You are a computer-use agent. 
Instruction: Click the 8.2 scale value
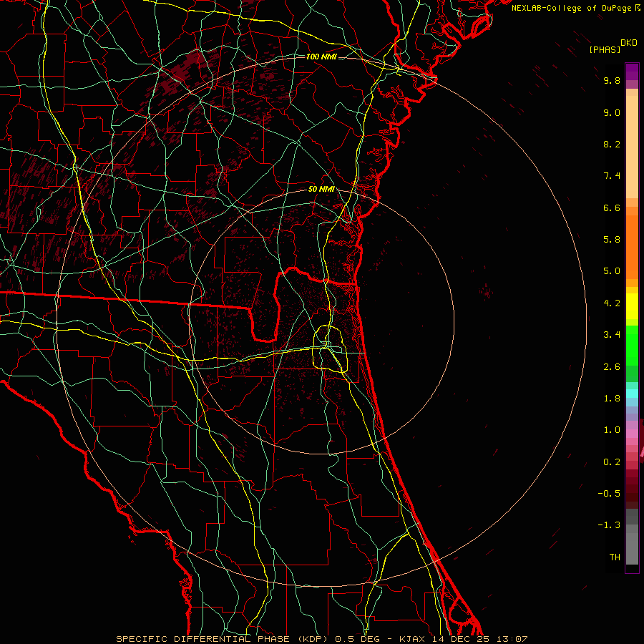(612, 144)
